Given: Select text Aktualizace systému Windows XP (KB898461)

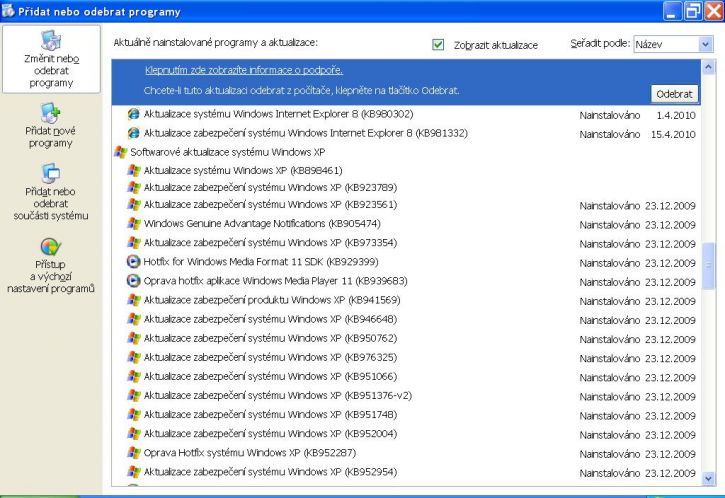Looking at the screenshot, I should point(243,170).
